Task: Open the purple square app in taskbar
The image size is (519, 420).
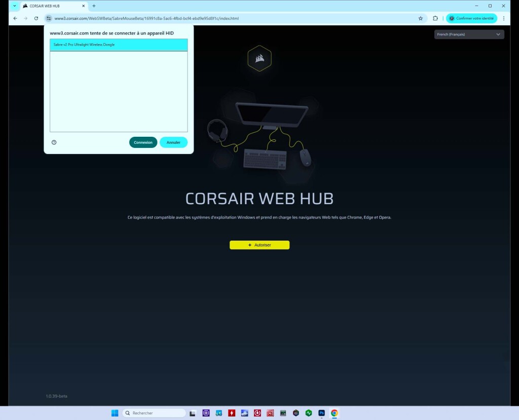Action: pyautogui.click(x=206, y=413)
